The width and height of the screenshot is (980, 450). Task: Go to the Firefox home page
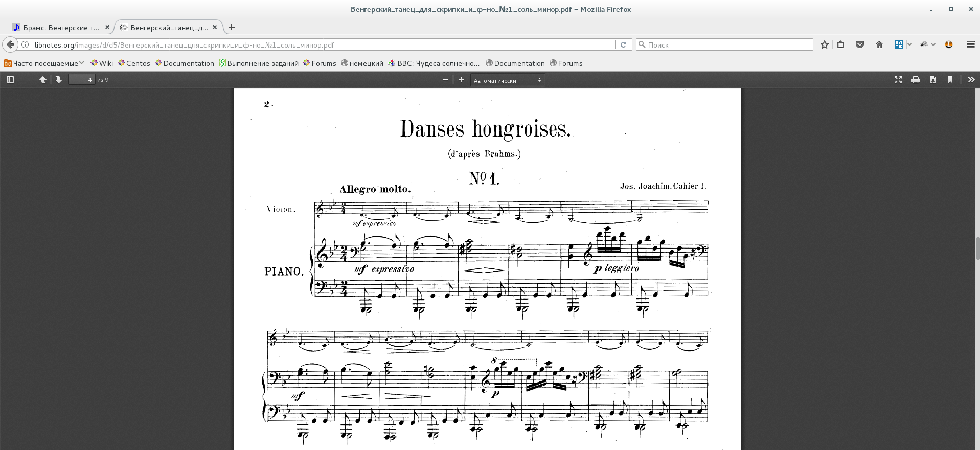pos(879,44)
